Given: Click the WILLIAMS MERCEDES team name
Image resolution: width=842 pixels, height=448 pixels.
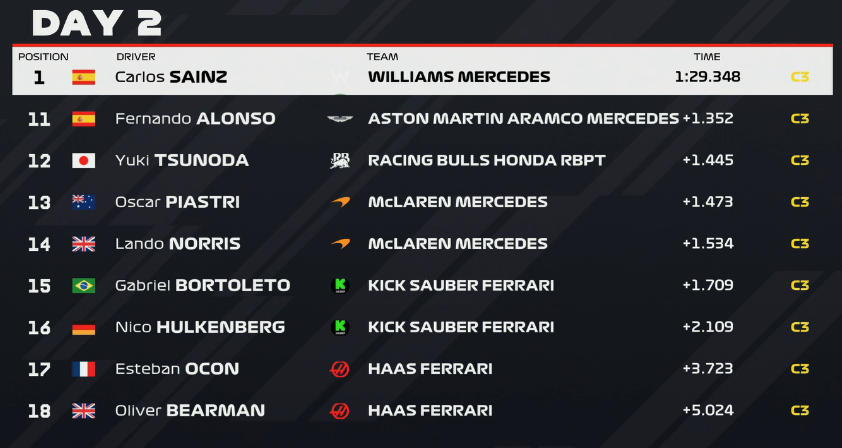Looking at the screenshot, I should tap(459, 77).
